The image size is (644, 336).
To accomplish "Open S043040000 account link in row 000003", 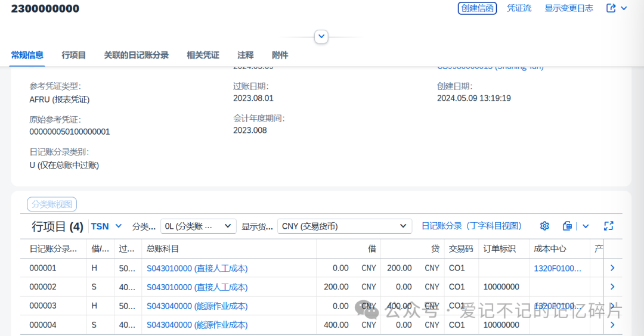I will click(197, 306).
